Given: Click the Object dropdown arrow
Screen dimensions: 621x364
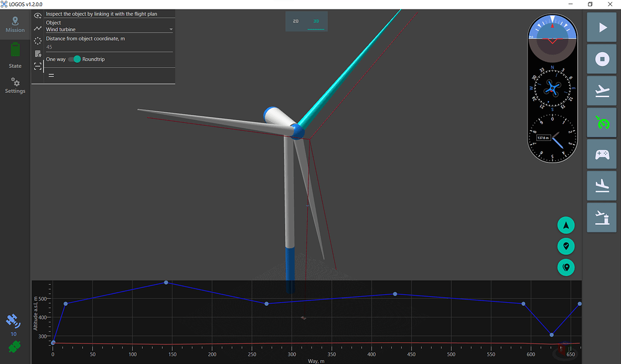Looking at the screenshot, I should [171, 29].
